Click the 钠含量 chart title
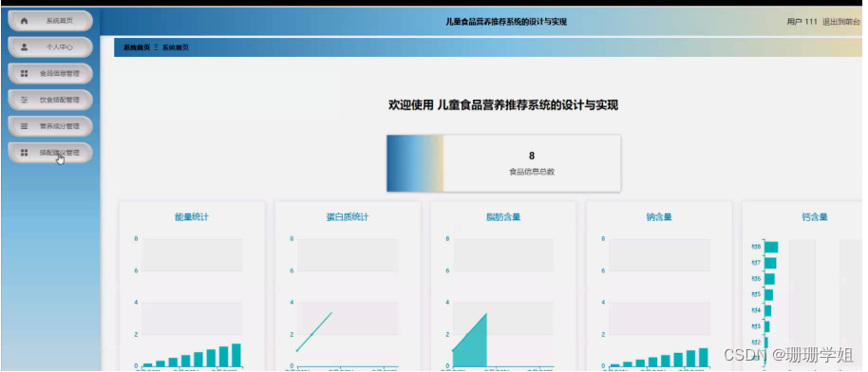 point(659,217)
